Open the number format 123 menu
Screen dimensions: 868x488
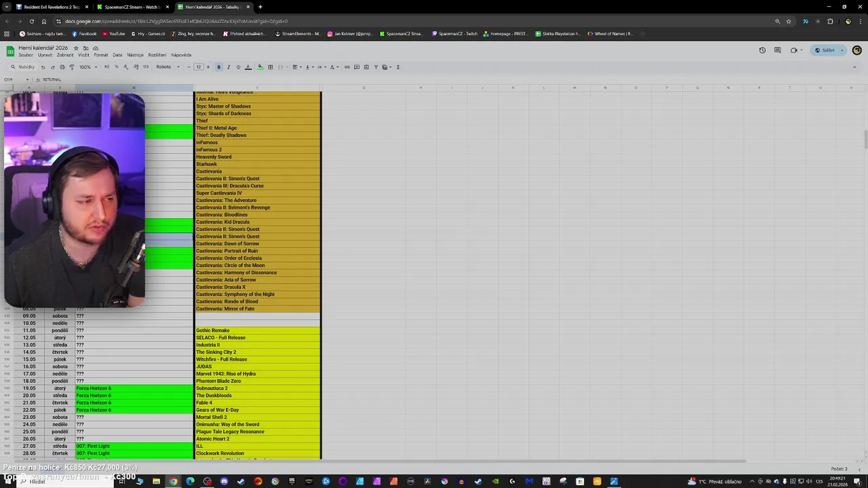tap(145, 67)
